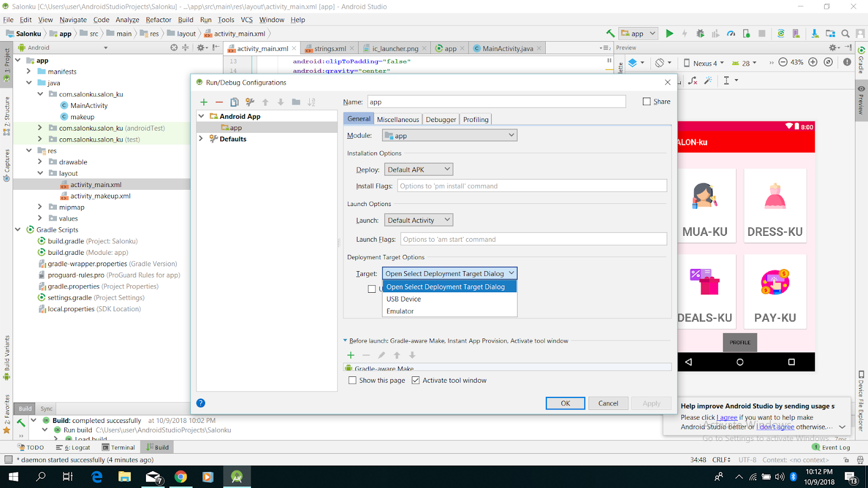Open File Explorer from the taskbar

[x=125, y=477]
